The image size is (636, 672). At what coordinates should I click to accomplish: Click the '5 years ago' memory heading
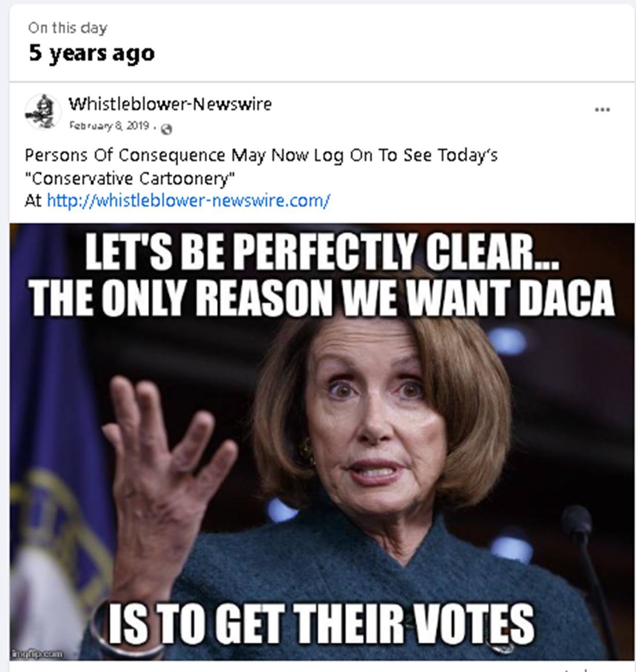pyautogui.click(x=92, y=54)
